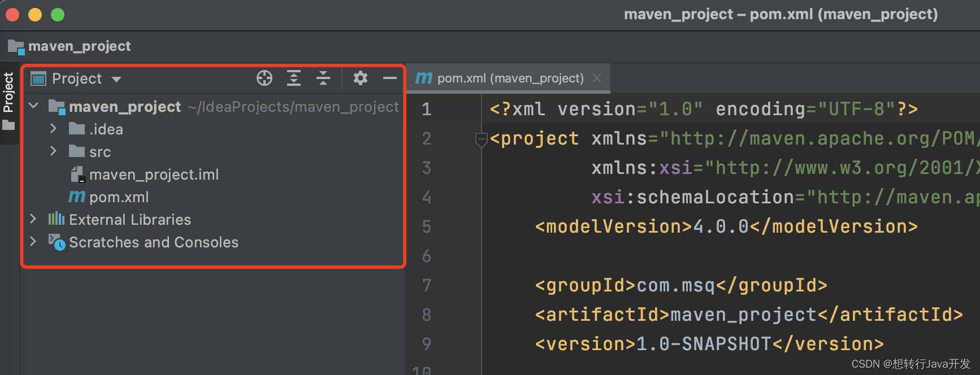
Task: Click the artifactId maven_project text
Action: [743, 315]
